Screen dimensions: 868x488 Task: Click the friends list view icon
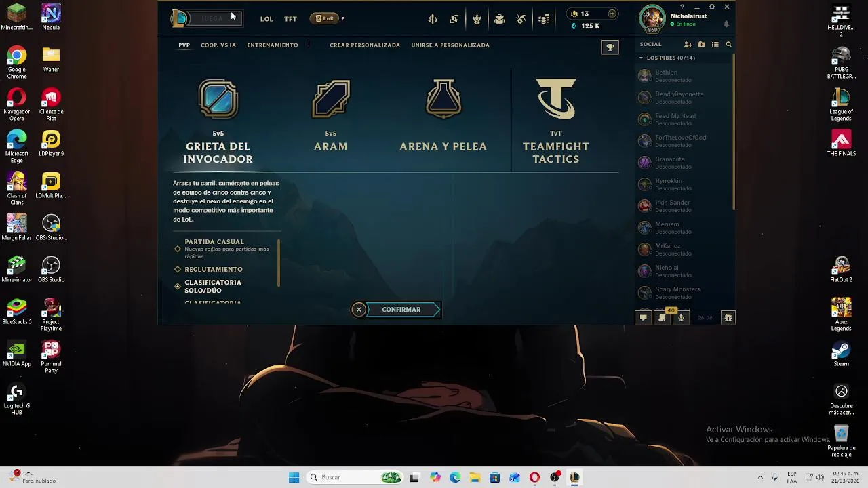(715, 45)
